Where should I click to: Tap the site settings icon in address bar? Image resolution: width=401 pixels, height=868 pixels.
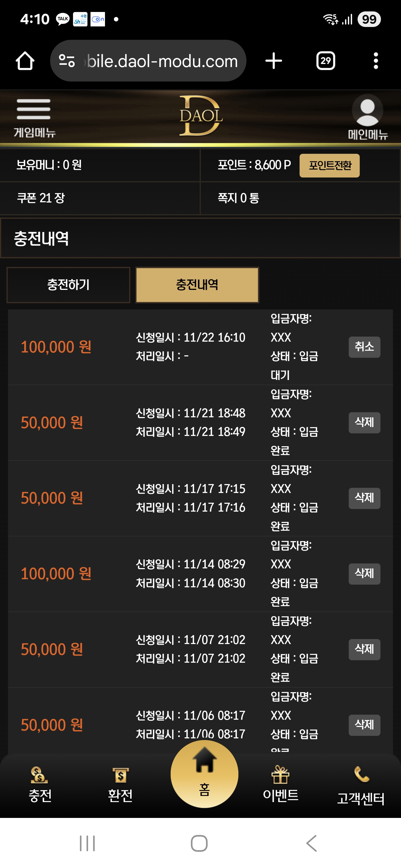(x=67, y=61)
